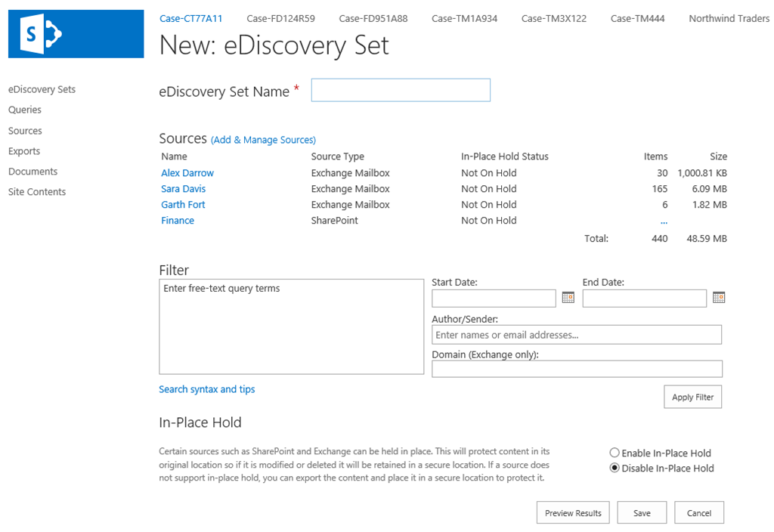Click the Search syntax and tips link
This screenshot has width=774, height=532.
click(x=207, y=389)
